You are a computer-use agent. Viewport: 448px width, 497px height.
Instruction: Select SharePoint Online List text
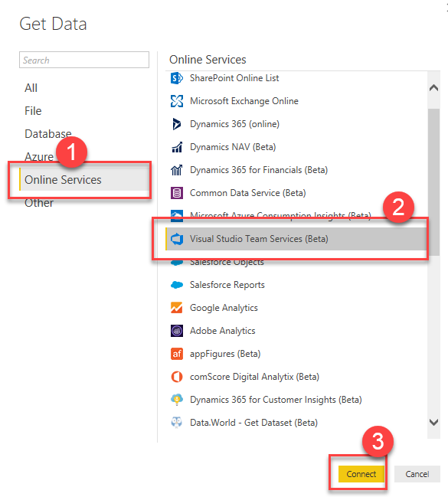point(234,78)
